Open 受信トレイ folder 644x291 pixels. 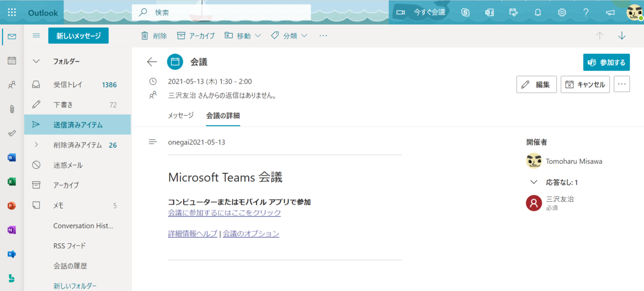tap(78, 84)
